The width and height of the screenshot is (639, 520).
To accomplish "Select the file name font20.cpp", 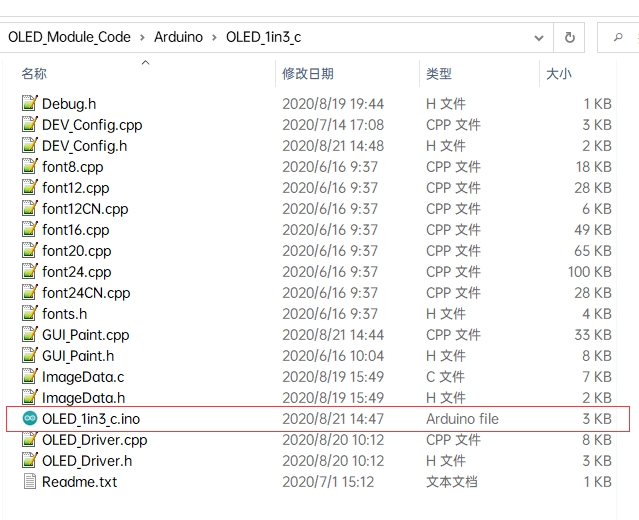I will click(77, 251).
